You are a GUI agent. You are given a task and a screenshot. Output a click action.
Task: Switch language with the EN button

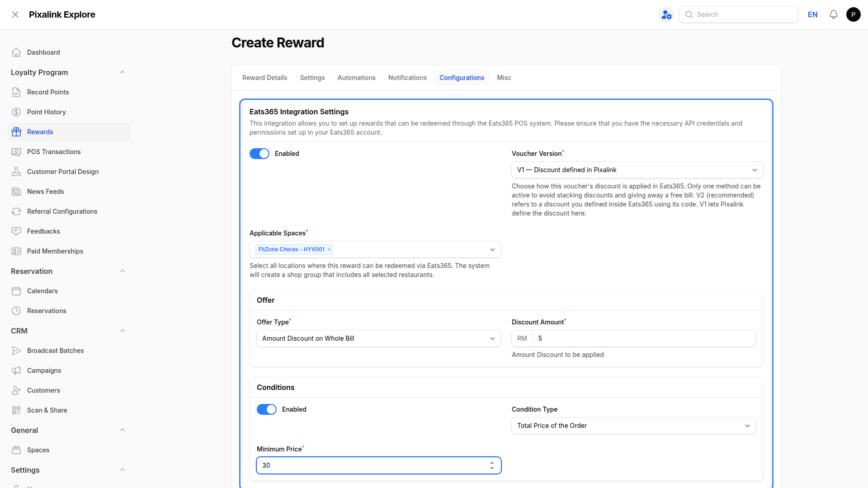[813, 14]
